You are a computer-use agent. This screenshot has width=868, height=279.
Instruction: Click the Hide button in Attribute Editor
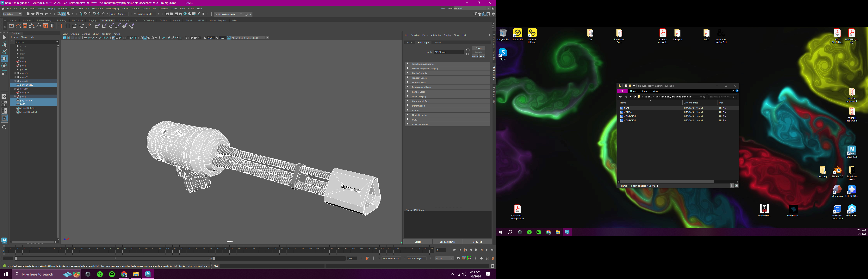[x=482, y=57]
